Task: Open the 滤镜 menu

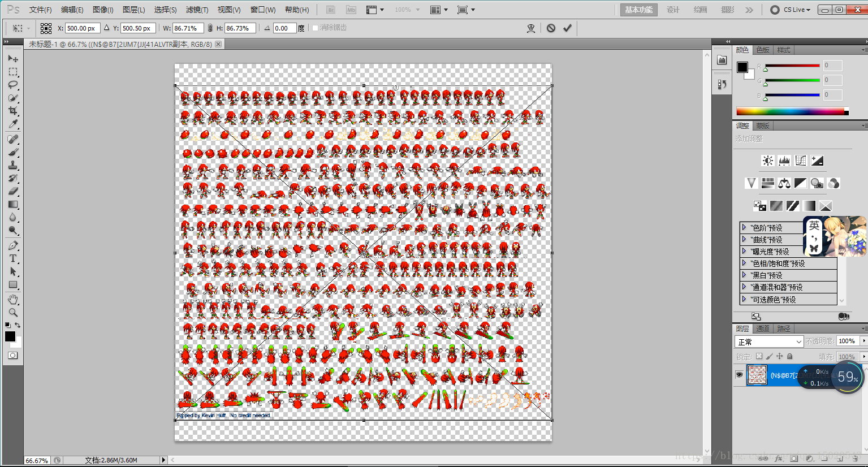Action: pyautogui.click(x=197, y=10)
